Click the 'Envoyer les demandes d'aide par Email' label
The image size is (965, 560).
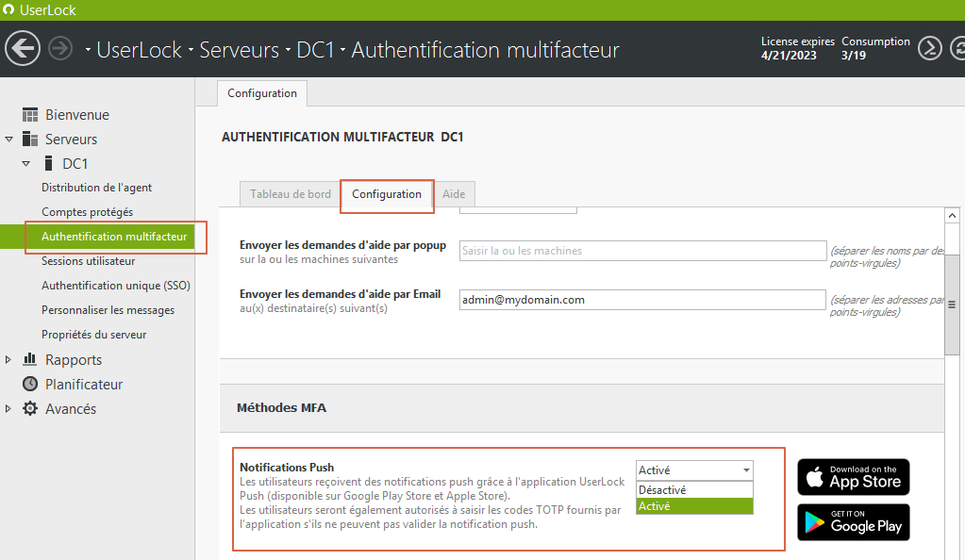pos(340,294)
